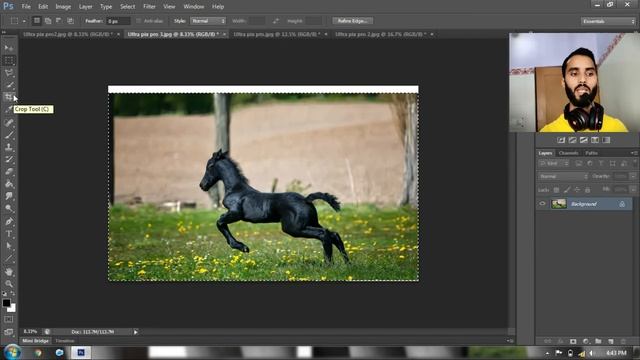Screen dimensions: 640x360
Task: Switch to the Timeline tab
Action: pyautogui.click(x=65, y=341)
